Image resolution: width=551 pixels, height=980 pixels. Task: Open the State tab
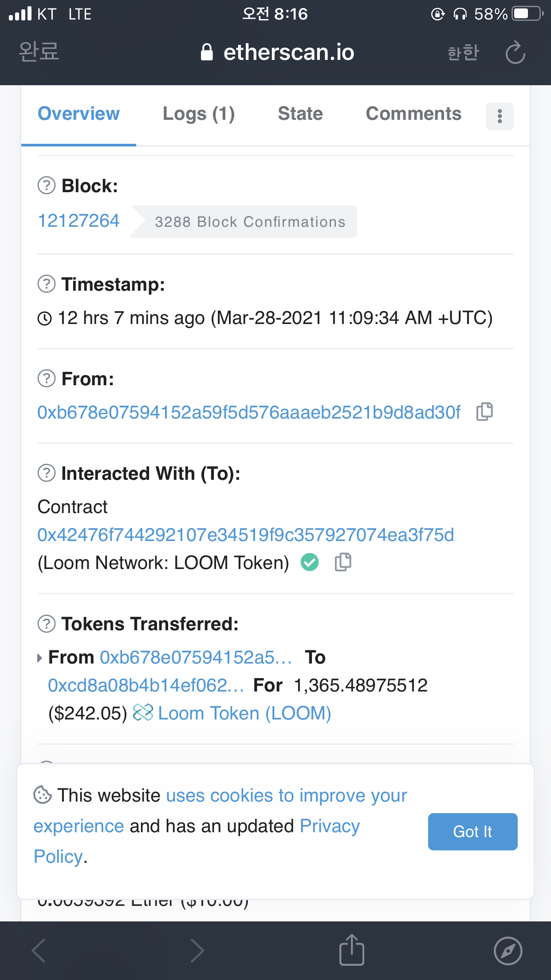300,114
